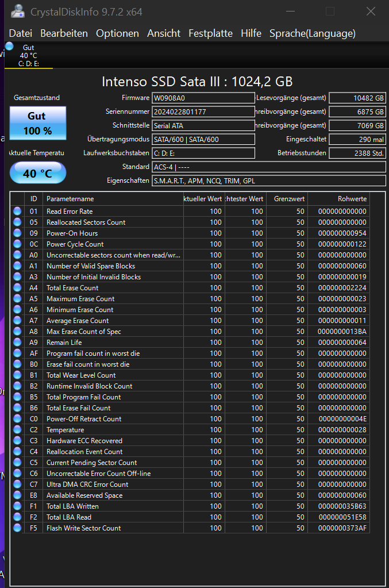Click status icon of Maximum Erase Count row

pyautogui.click(x=17, y=298)
